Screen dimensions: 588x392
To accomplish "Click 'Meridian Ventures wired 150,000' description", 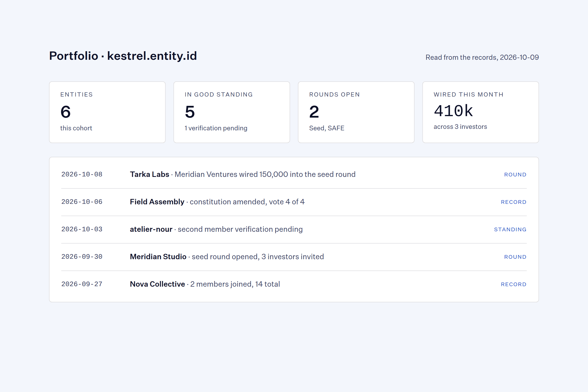I will pyautogui.click(x=265, y=174).
